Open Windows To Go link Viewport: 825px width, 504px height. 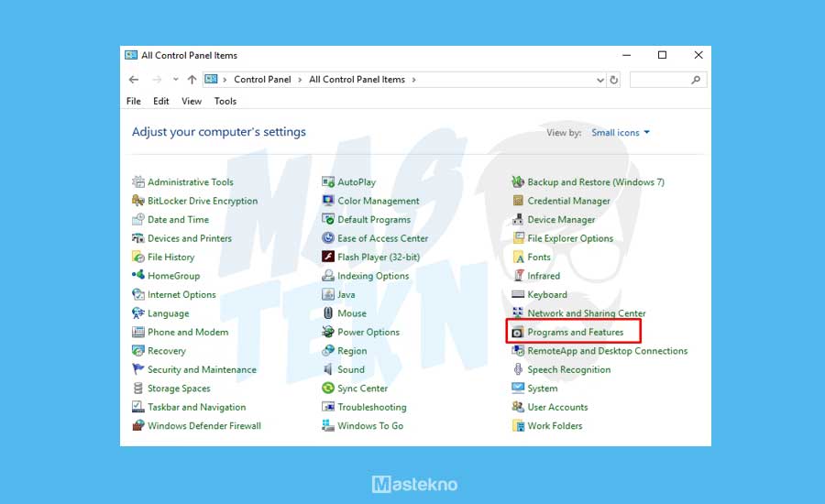(x=370, y=425)
